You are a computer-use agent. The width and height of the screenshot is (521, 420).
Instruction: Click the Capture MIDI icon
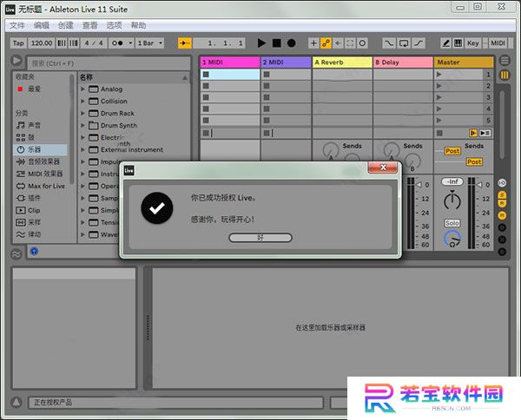click(350, 43)
